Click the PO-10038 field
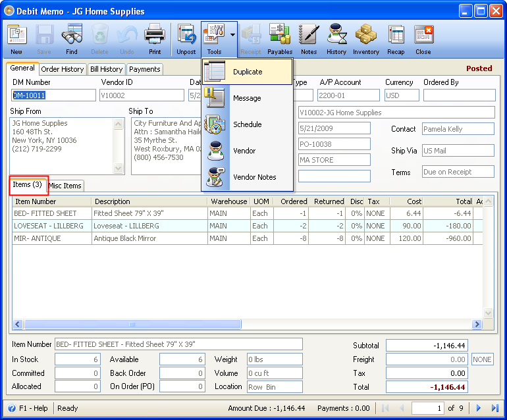 [334, 144]
